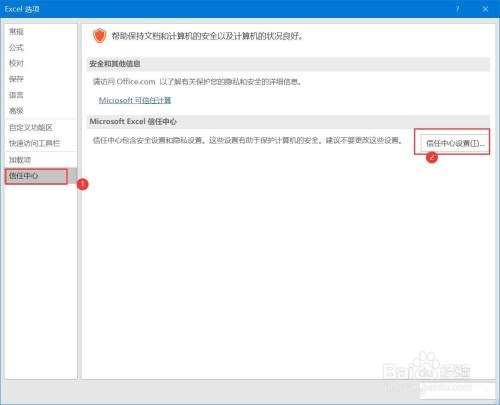This screenshot has width=500, height=405.
Task: Click the Office.com privacy information text
Action: click(x=197, y=82)
